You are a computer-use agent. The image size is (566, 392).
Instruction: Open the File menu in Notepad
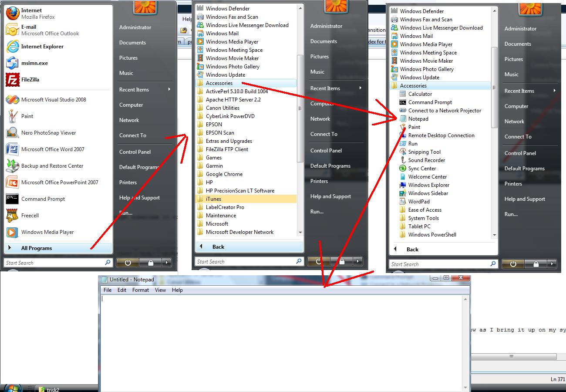[x=108, y=290]
